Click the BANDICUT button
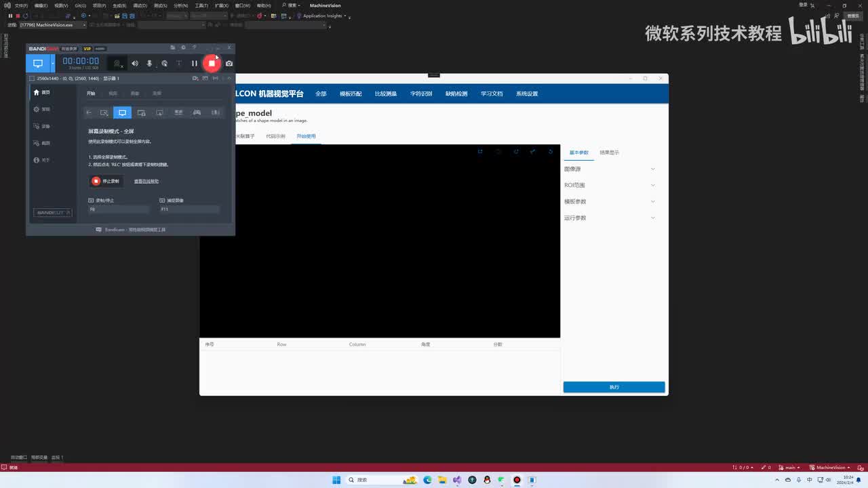Screen dimensions: 868x488 pyautogui.click(x=53, y=213)
